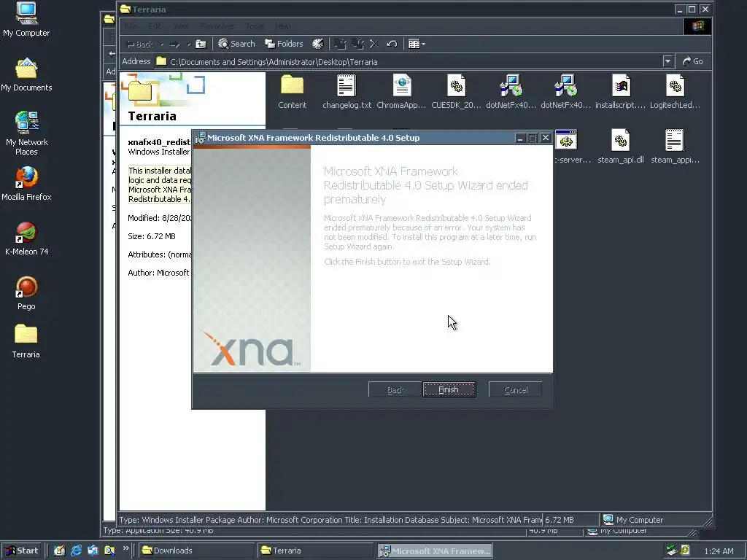Click the Terraria heading in side pane
The width and height of the screenshot is (747, 560).
152,116
